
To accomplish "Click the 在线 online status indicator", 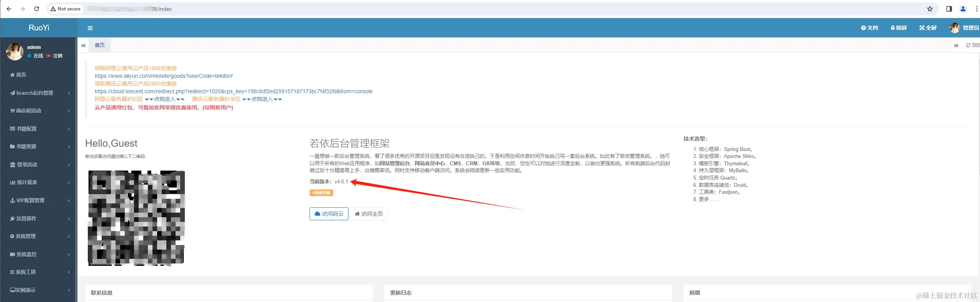I will pos(35,56).
